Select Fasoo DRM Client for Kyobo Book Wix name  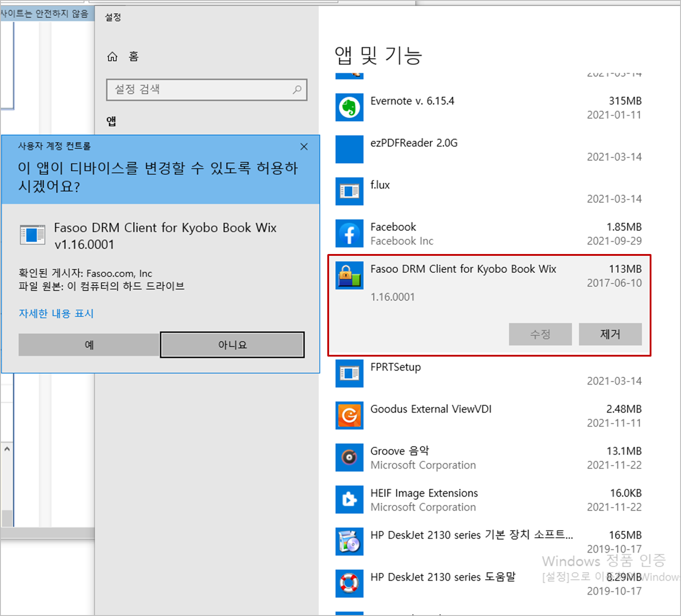click(463, 269)
